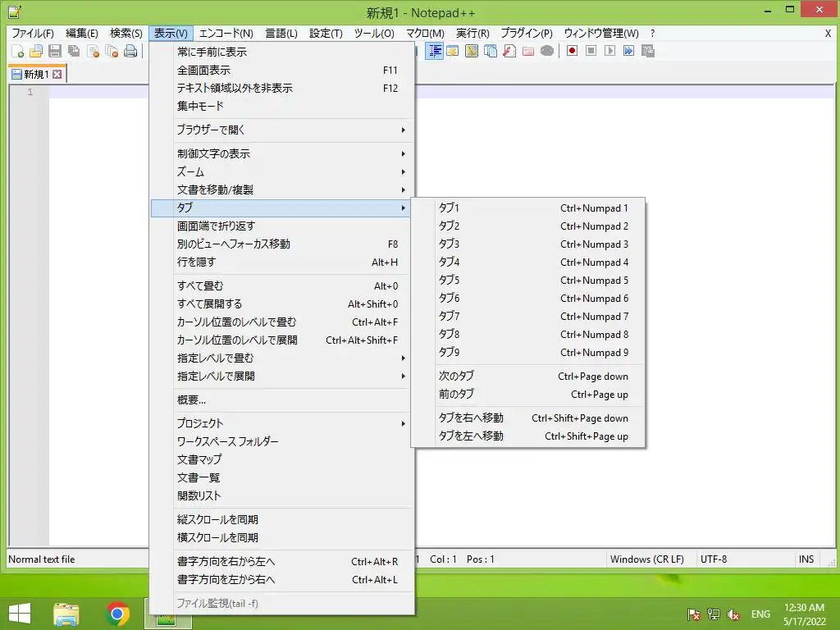
Task: Click the network tray icon
Action: [714, 614]
